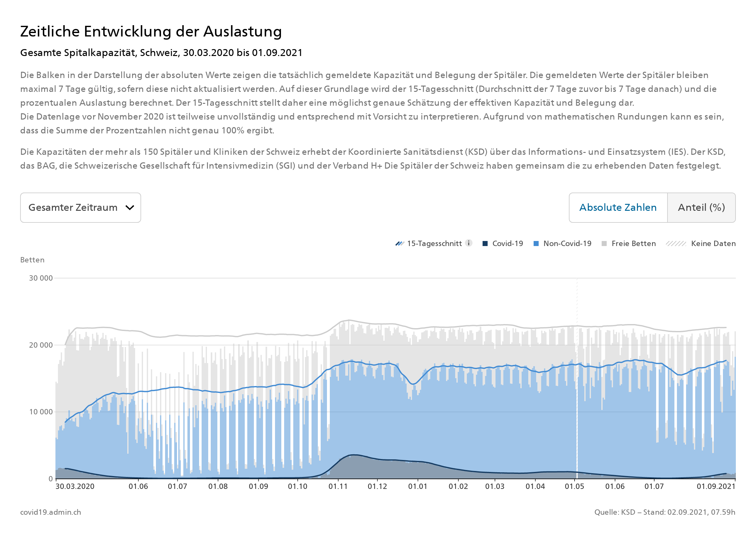The width and height of the screenshot is (756, 538).
Task: Click the dark blue Covid-19 legend square
Action: (x=485, y=244)
